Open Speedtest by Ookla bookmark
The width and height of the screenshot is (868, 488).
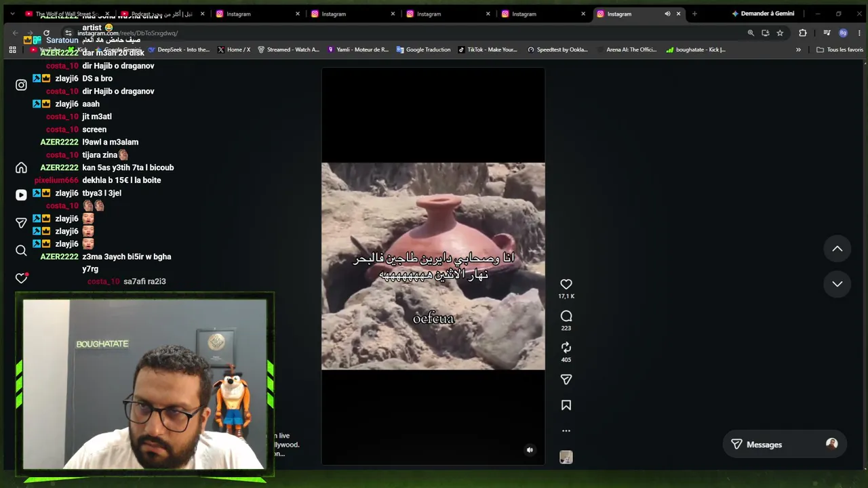(557, 49)
